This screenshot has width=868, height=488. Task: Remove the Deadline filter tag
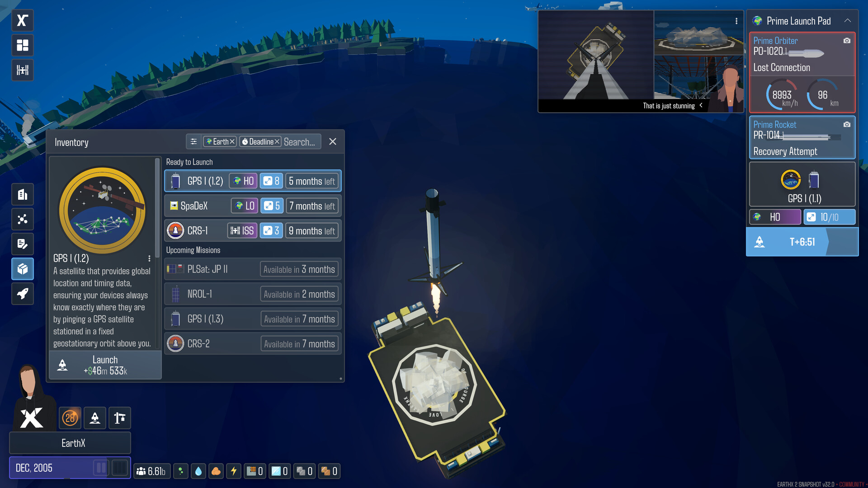pos(277,142)
